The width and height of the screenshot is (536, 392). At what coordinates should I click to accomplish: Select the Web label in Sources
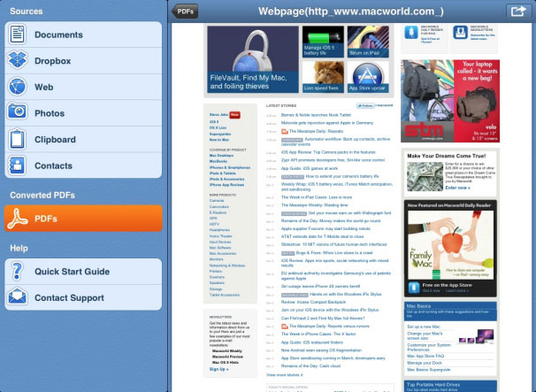pos(43,88)
